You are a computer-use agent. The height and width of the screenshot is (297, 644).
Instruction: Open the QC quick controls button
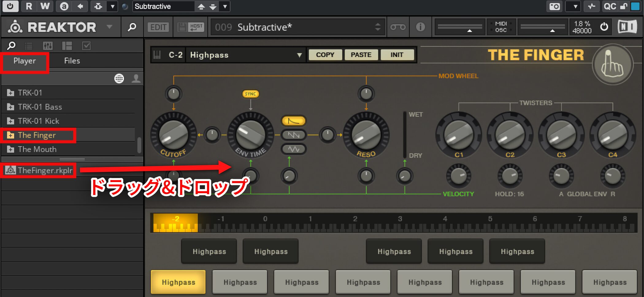point(610,6)
